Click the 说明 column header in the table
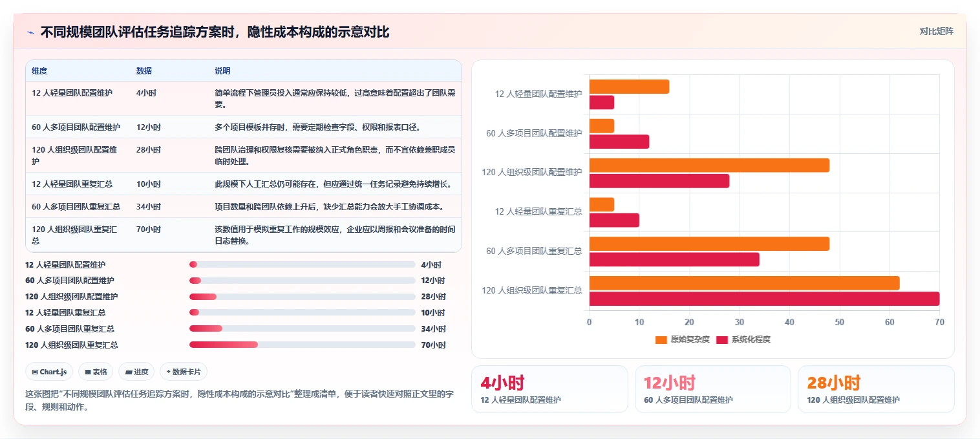 pyautogui.click(x=222, y=71)
